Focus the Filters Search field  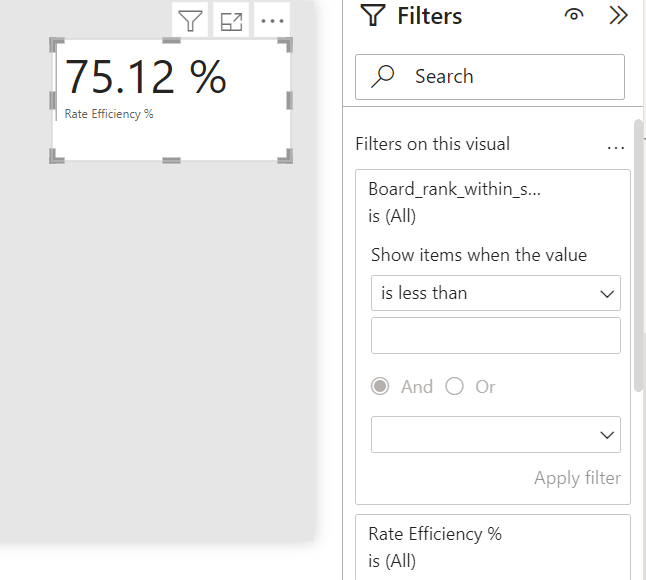tap(490, 77)
